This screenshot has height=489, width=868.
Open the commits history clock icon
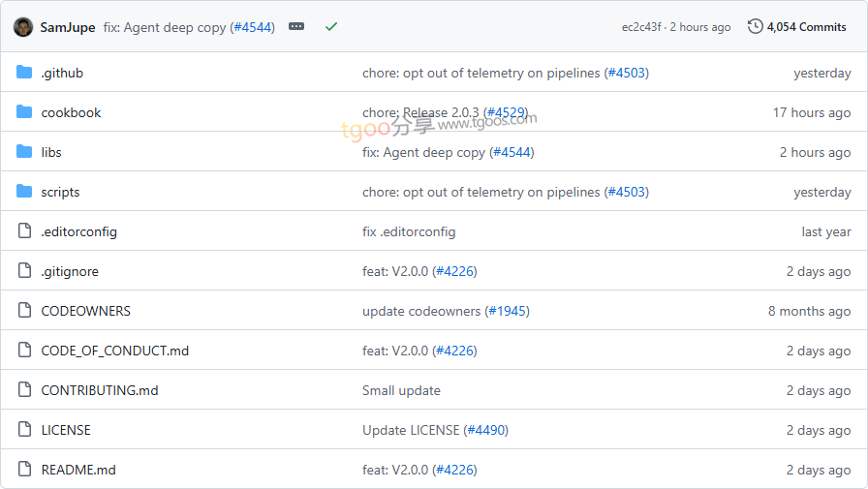coord(755,26)
